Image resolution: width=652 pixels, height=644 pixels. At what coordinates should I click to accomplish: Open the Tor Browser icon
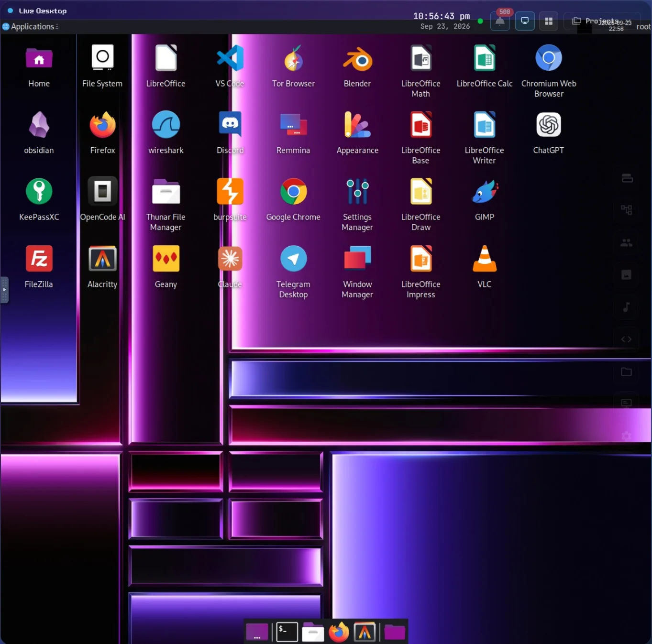point(294,59)
